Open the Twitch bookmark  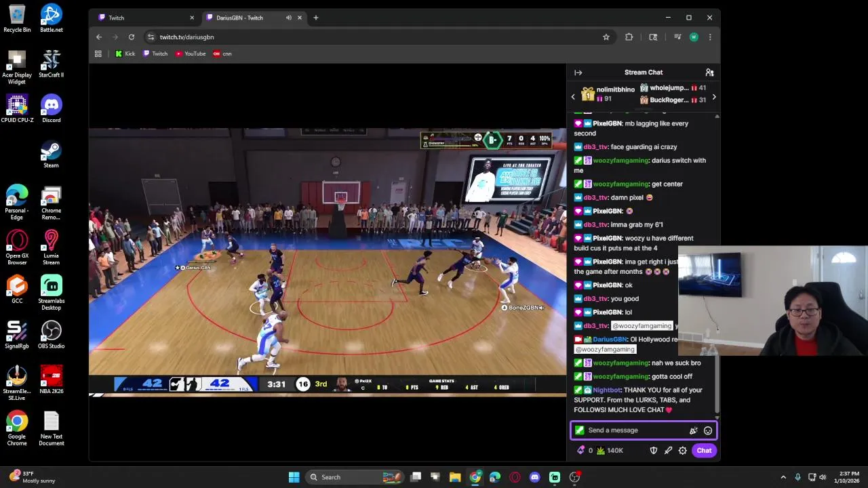pos(155,54)
